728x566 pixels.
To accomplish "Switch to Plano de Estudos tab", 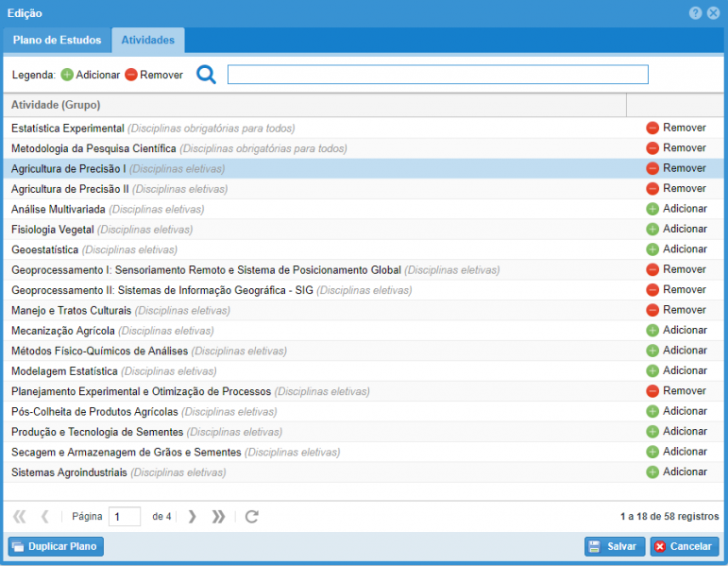I will 57,41.
